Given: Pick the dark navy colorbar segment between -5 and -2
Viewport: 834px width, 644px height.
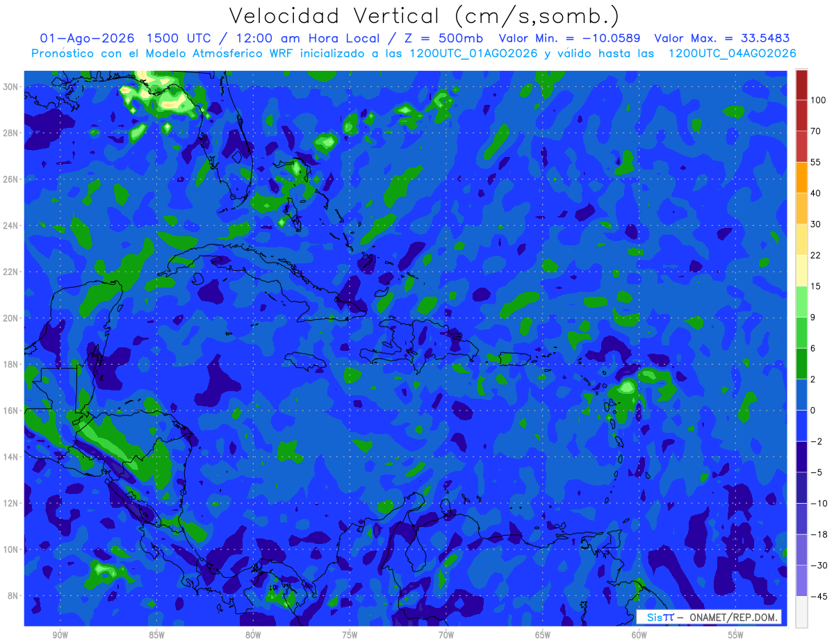Looking at the screenshot, I should point(801,456).
